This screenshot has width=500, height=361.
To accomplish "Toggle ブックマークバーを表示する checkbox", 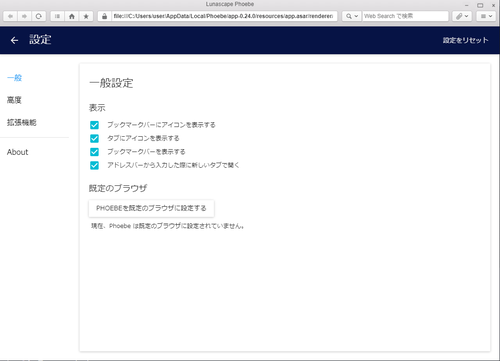I will point(94,152).
